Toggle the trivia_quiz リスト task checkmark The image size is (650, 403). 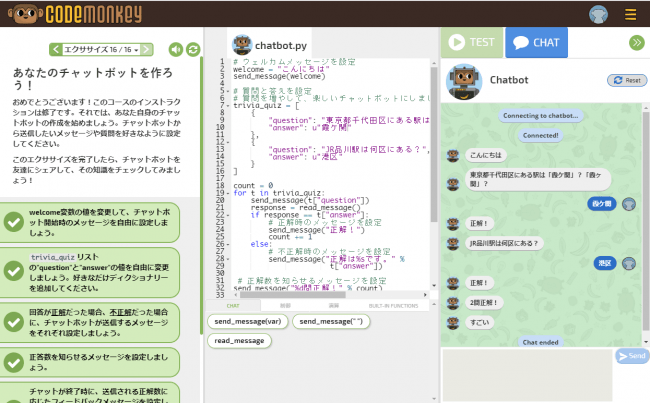tap(14, 271)
